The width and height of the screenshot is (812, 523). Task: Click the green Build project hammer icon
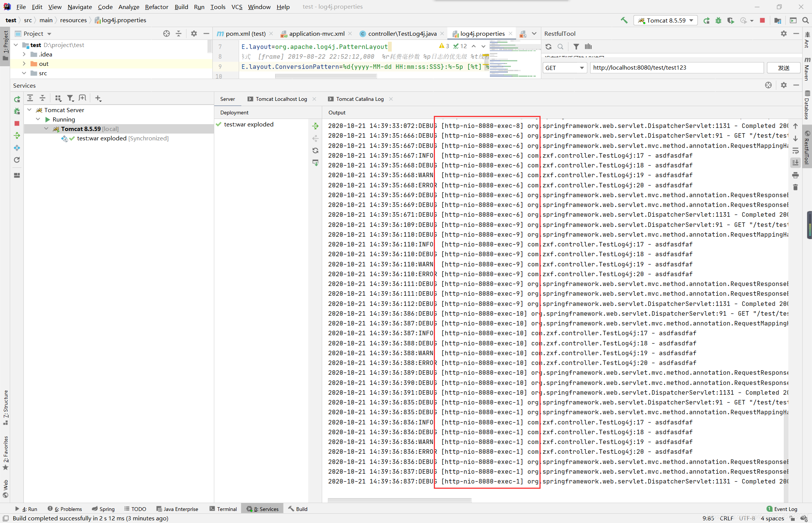tap(624, 20)
